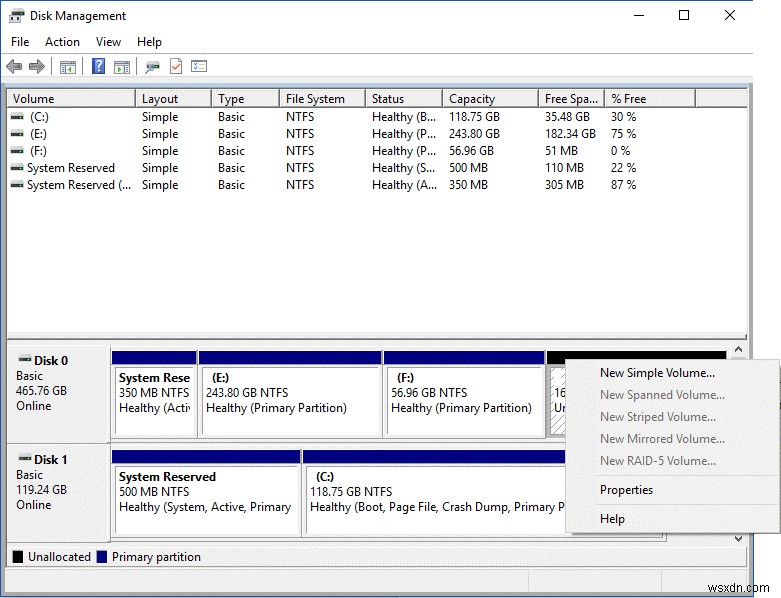Click the Disk 0 disk icon

pyautogui.click(x=25, y=359)
